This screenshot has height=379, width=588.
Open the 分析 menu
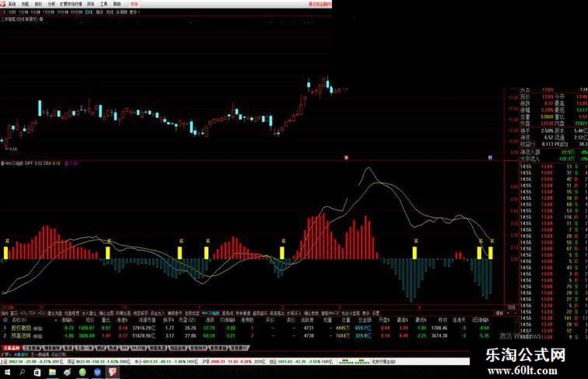click(52, 4)
